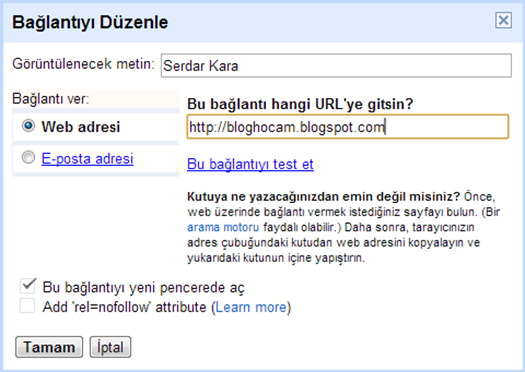Image resolution: width=525 pixels, height=372 pixels.
Task: Open the E-posta adresi link
Action: [87, 159]
